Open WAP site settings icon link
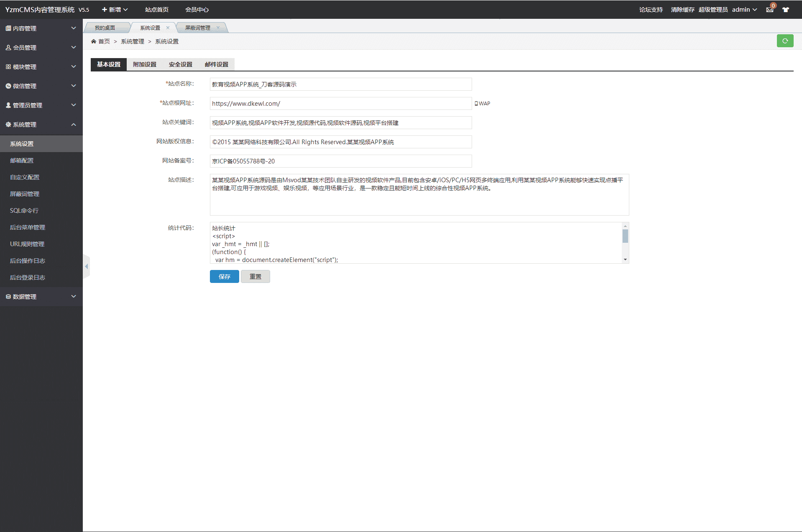Image resolution: width=802 pixels, height=532 pixels. click(483, 104)
